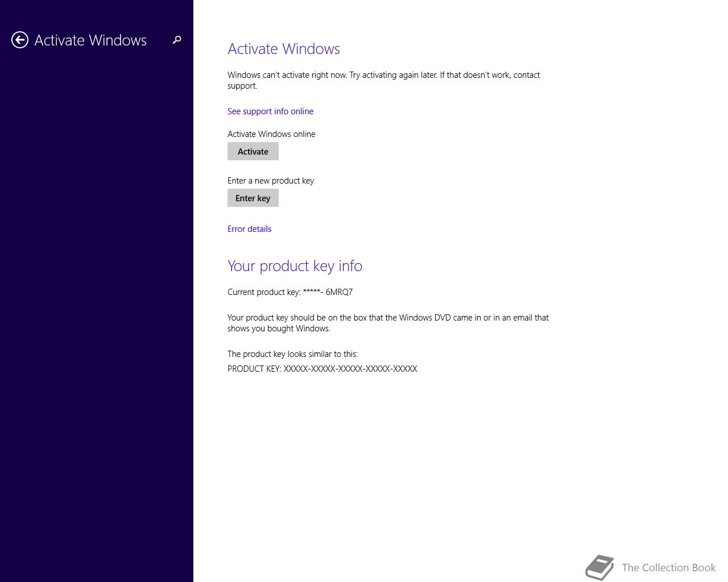Click The product key looks similar text
This screenshot has width=728, height=582.
tap(292, 354)
